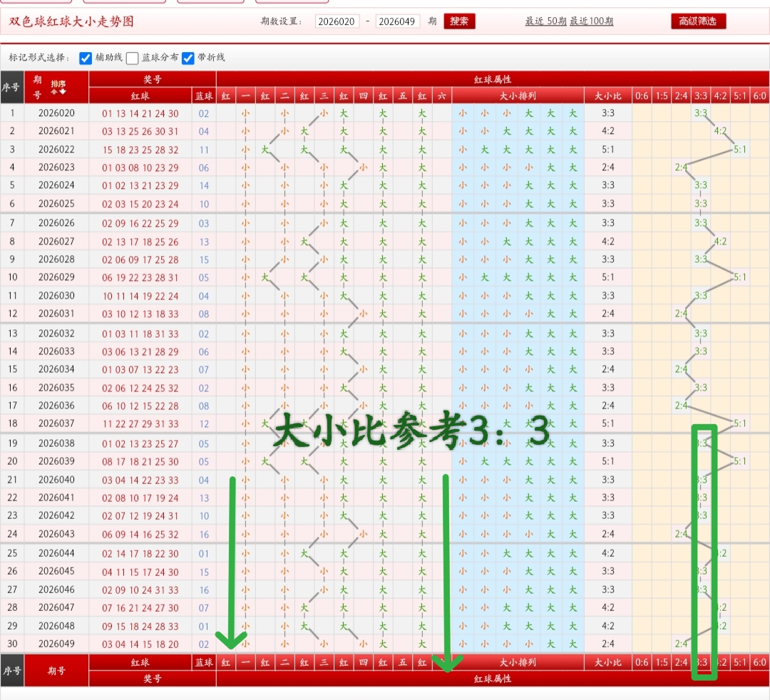
Task: Click 2:4 ratio value in row 2026049
Action: 608,644
